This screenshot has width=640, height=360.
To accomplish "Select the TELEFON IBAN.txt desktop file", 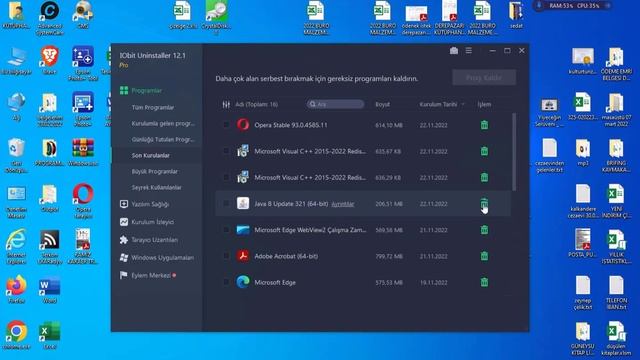I will tap(616, 292).
